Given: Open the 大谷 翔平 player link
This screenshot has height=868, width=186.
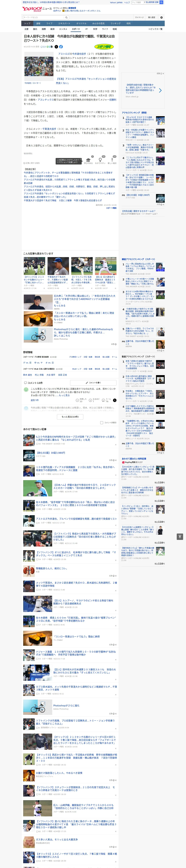Looking at the screenshot, I should coord(51,375).
